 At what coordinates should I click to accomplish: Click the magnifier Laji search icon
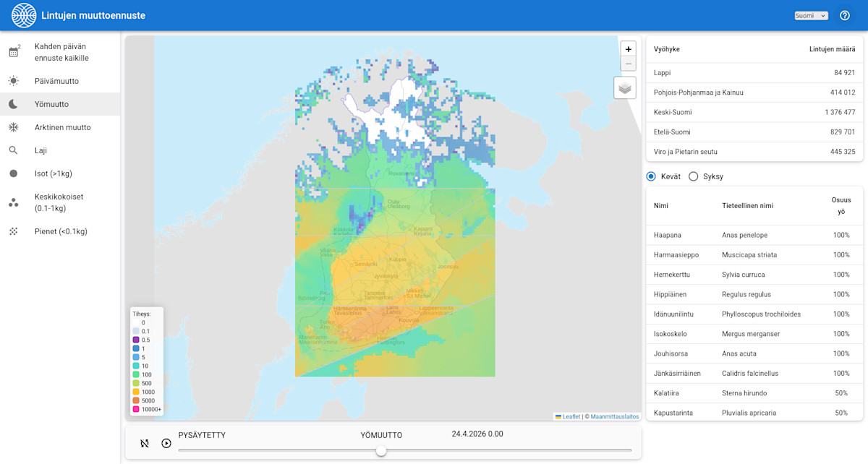point(14,150)
